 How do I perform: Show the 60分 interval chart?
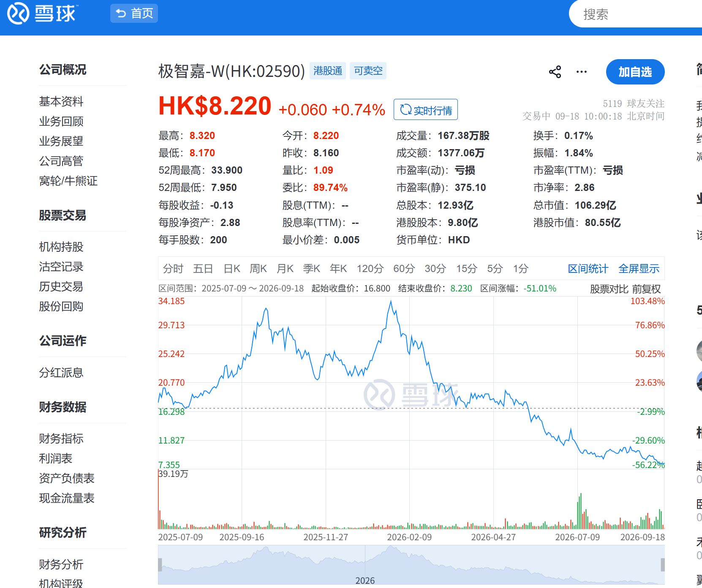pos(404,269)
